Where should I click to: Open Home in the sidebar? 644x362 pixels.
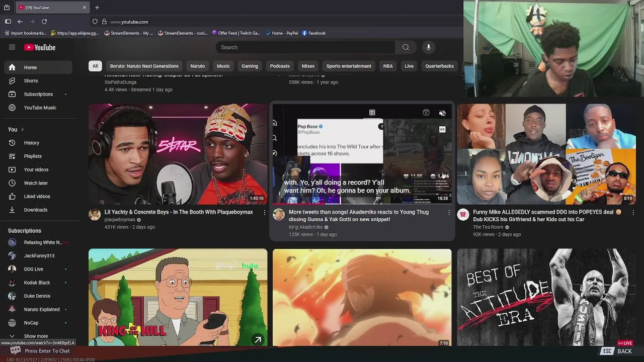[x=38, y=67]
